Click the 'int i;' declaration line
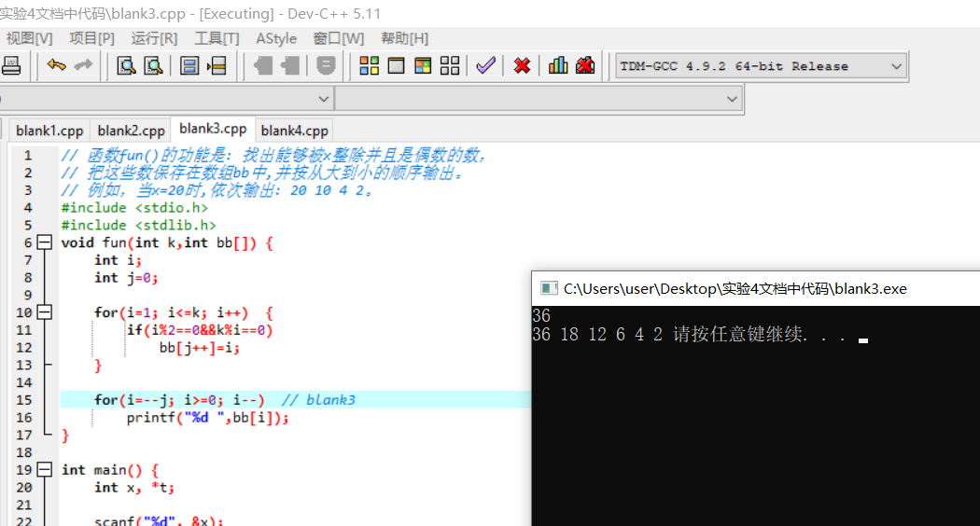The height and width of the screenshot is (526, 980). point(119,260)
